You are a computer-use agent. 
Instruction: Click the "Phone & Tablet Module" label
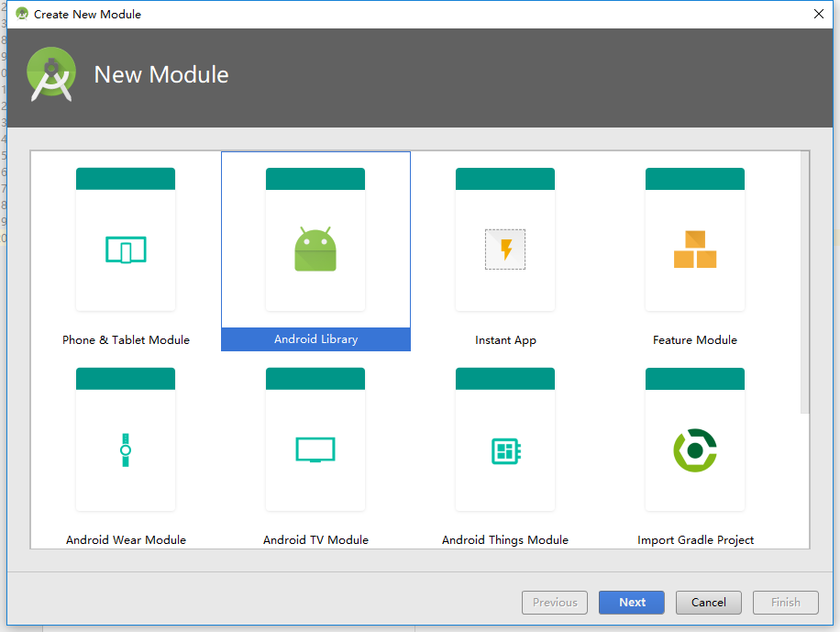pos(126,340)
